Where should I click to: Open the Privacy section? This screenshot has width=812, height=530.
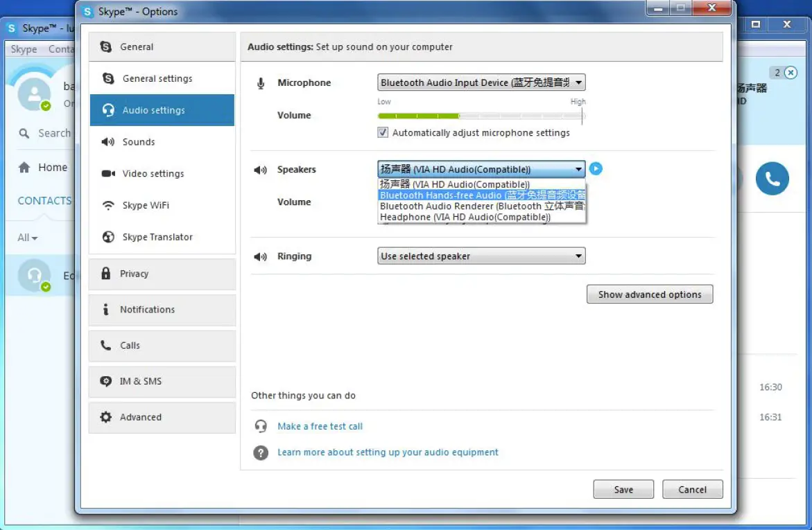click(162, 274)
